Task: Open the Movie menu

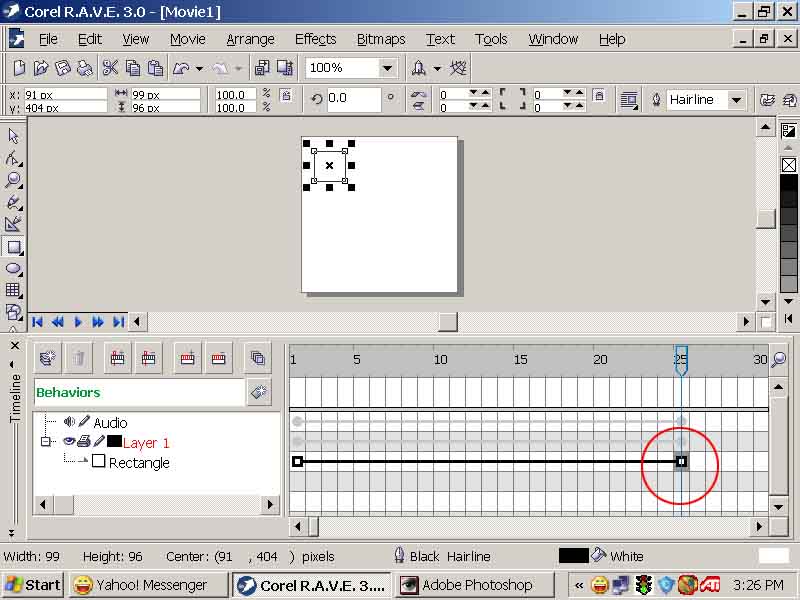Action: point(187,39)
